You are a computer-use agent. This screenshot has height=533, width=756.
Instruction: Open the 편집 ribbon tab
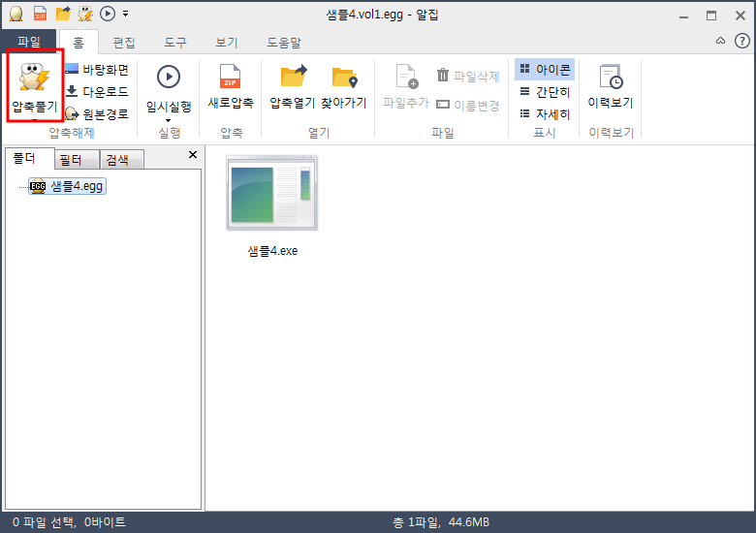[123, 43]
